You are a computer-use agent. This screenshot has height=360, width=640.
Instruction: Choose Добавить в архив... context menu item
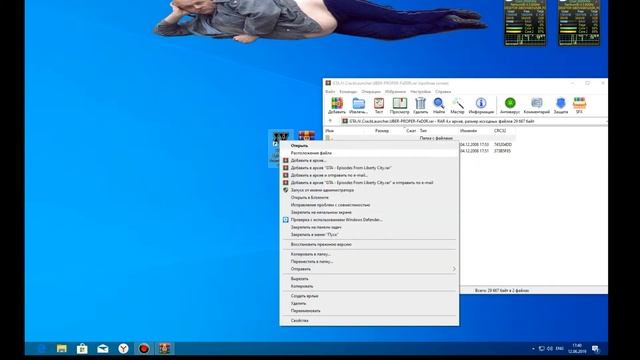(x=369, y=160)
